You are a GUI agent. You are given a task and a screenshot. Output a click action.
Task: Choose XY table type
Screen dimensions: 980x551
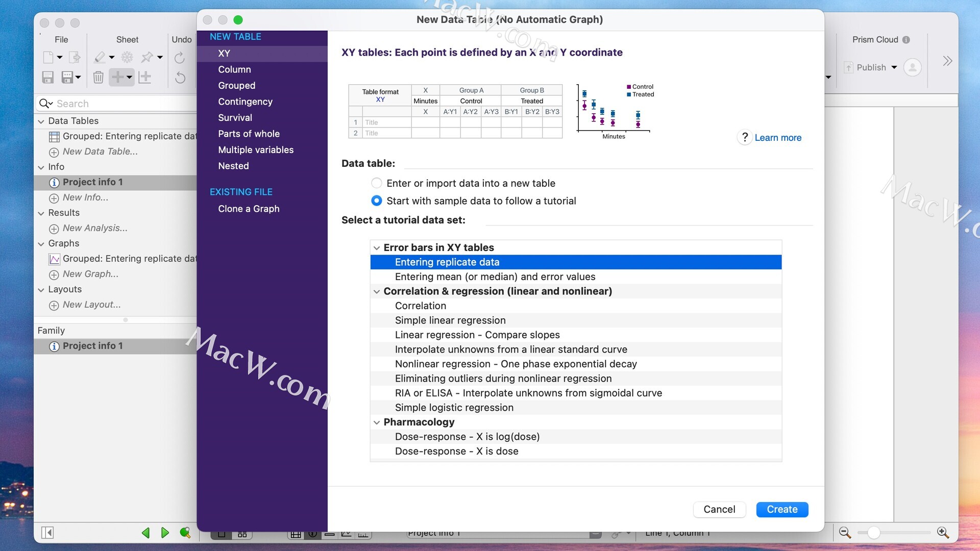pyautogui.click(x=262, y=54)
